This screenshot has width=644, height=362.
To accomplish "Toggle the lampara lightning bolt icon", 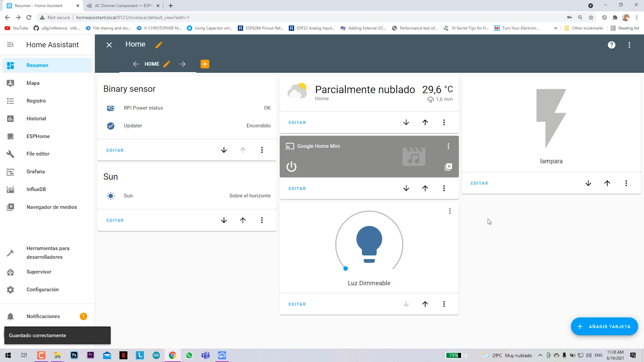I will 551,119.
